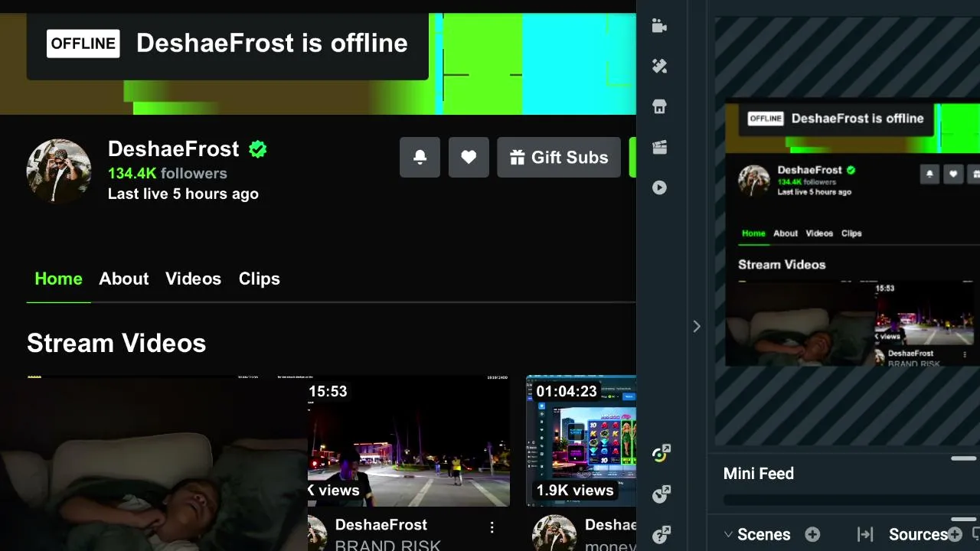This screenshot has height=551, width=980.
Task: Click DeshaeFrost name under 15:53 video
Action: tap(381, 525)
